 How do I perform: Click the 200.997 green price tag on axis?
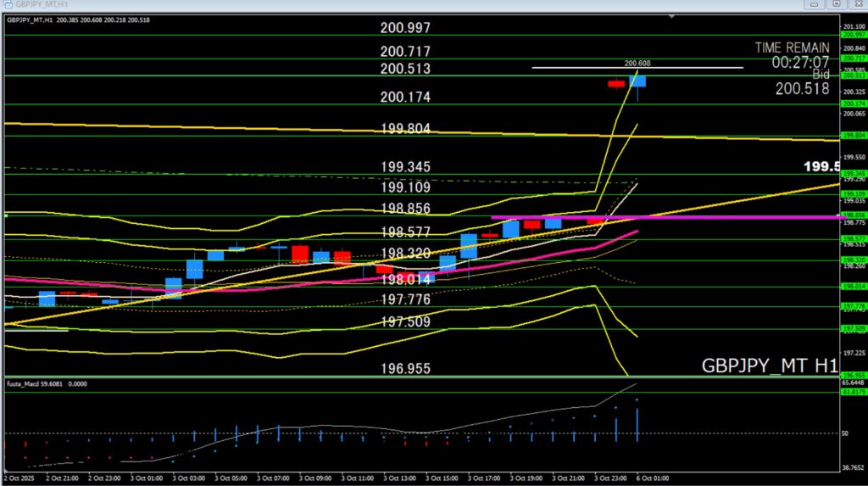[852, 35]
